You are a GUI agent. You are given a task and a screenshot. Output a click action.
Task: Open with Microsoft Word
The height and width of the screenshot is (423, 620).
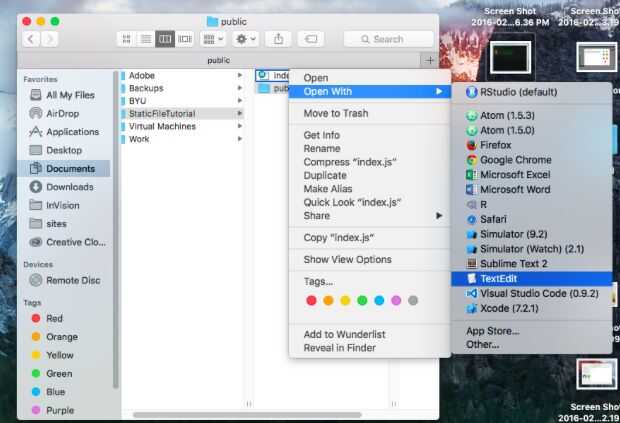pos(531,190)
